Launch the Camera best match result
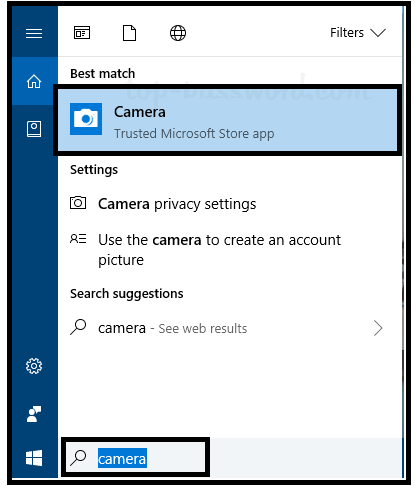The width and height of the screenshot is (418, 488). point(228,120)
